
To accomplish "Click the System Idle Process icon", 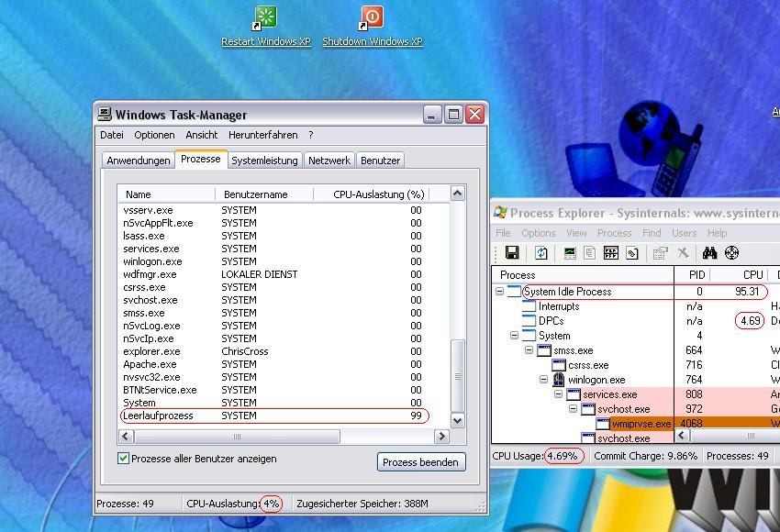I will pyautogui.click(x=514, y=292).
